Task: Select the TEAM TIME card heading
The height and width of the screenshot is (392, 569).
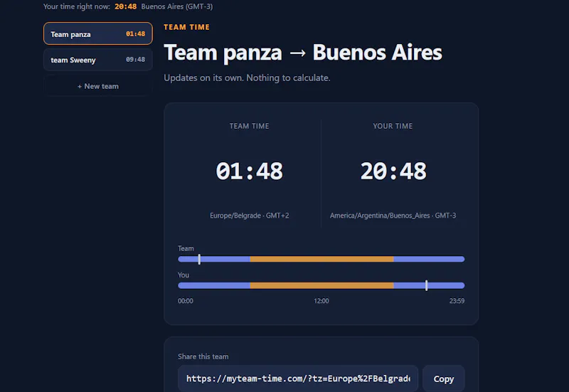Action: 250,126
